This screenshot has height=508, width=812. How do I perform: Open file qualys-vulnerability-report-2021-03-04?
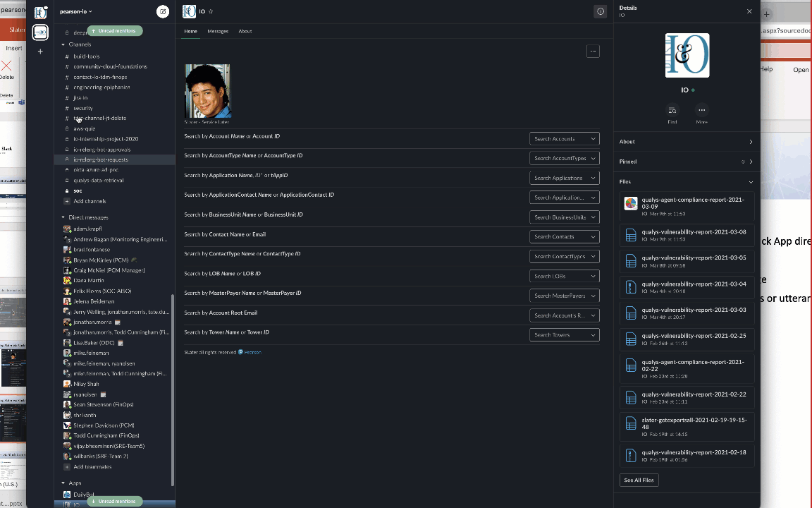coord(687,287)
